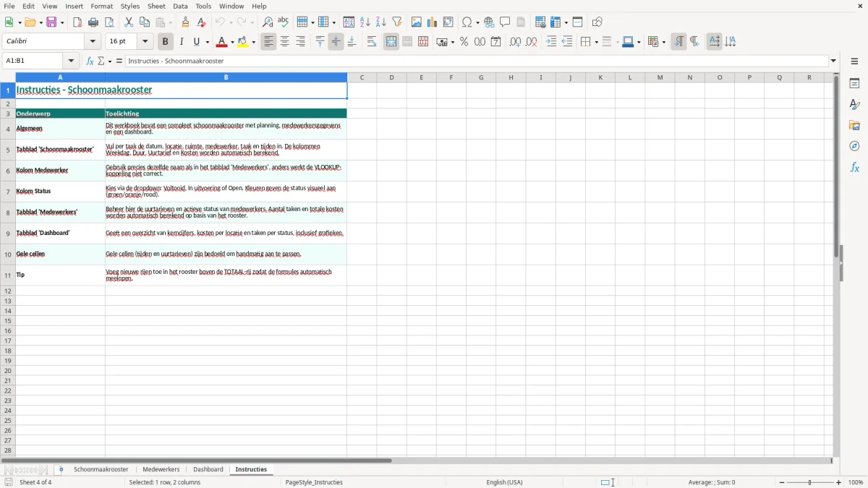This screenshot has height=488, width=868.
Task: Toggle Center Vertically alignment
Action: tap(336, 42)
